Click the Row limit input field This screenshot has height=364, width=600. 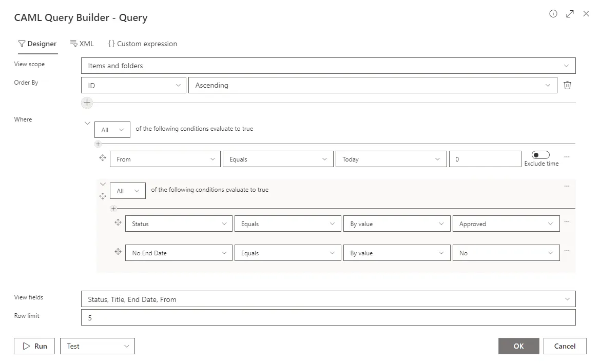click(x=328, y=317)
